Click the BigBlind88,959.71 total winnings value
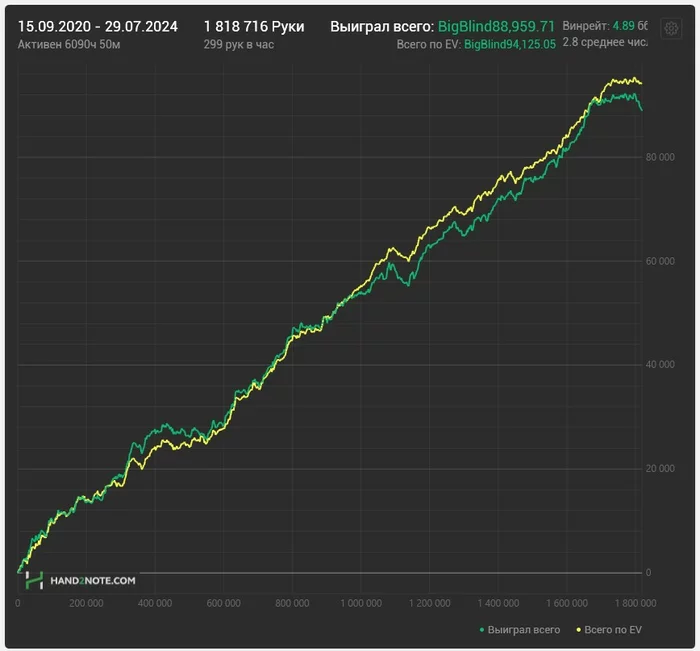 tap(496, 26)
